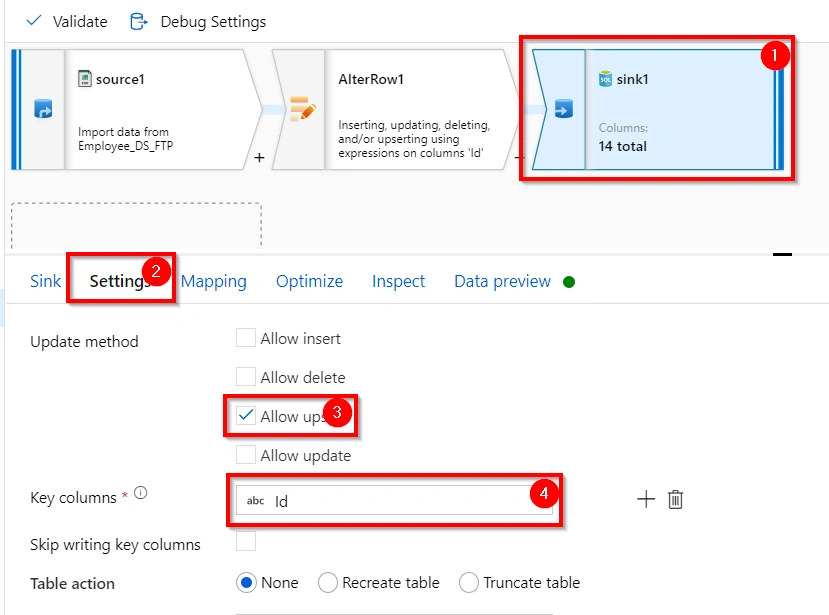Image resolution: width=829 pixels, height=615 pixels.
Task: Click the source1 file type icon
Action: click(x=85, y=79)
